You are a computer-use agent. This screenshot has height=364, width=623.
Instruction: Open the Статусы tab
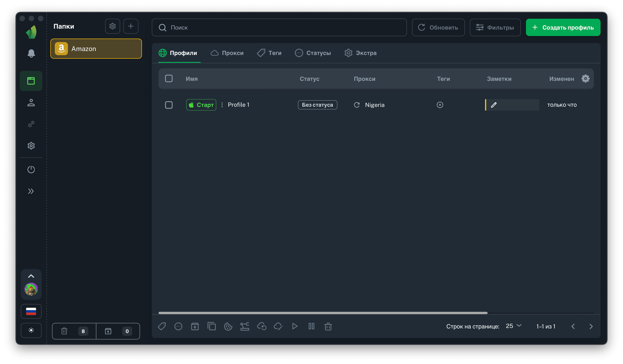click(x=313, y=53)
